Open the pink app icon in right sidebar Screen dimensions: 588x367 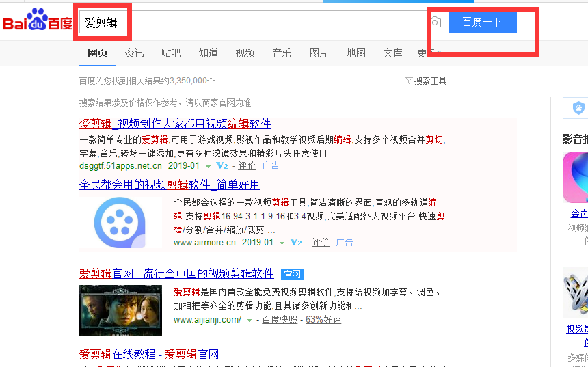click(x=576, y=177)
